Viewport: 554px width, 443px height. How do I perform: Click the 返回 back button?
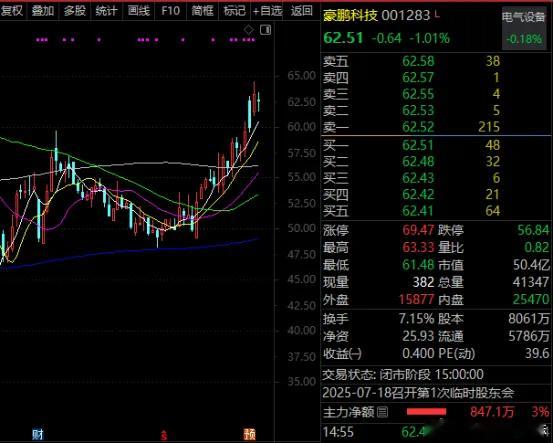click(301, 11)
